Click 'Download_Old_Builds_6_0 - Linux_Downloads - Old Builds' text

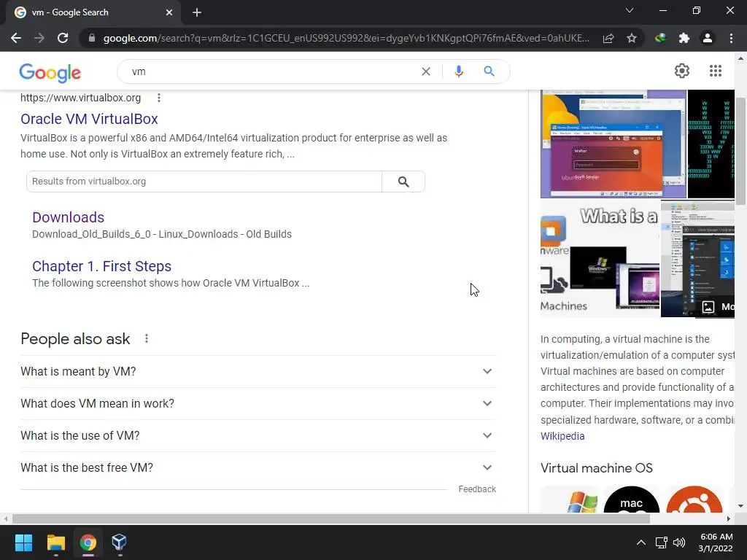click(x=162, y=234)
